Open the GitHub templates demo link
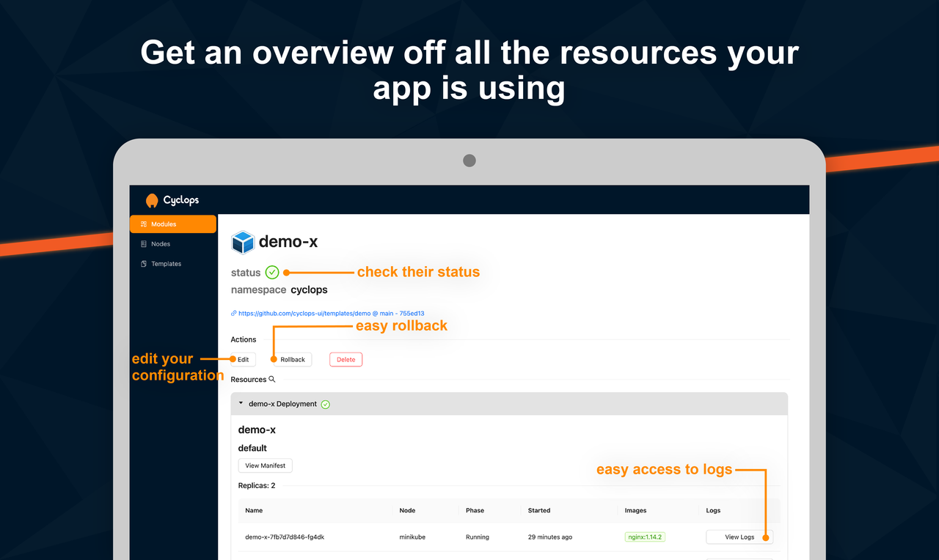Screen dimensions: 939x560 (332, 313)
